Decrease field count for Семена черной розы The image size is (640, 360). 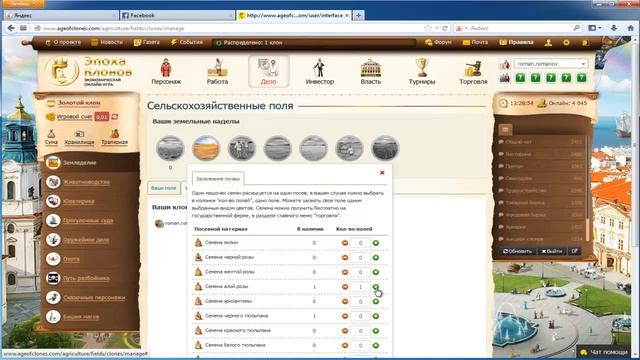pyautogui.click(x=345, y=258)
